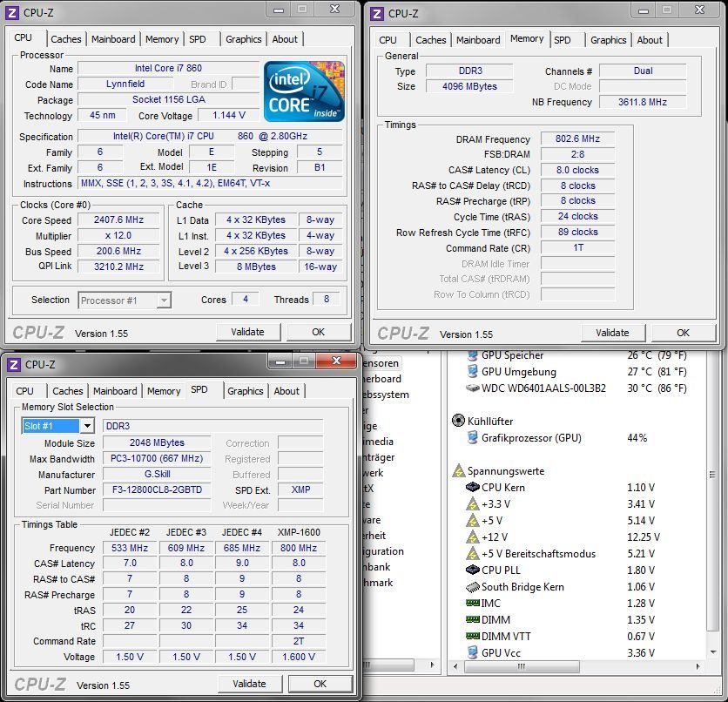728x702 pixels.
Task: Open About tab in SPD window
Action: [x=286, y=391]
